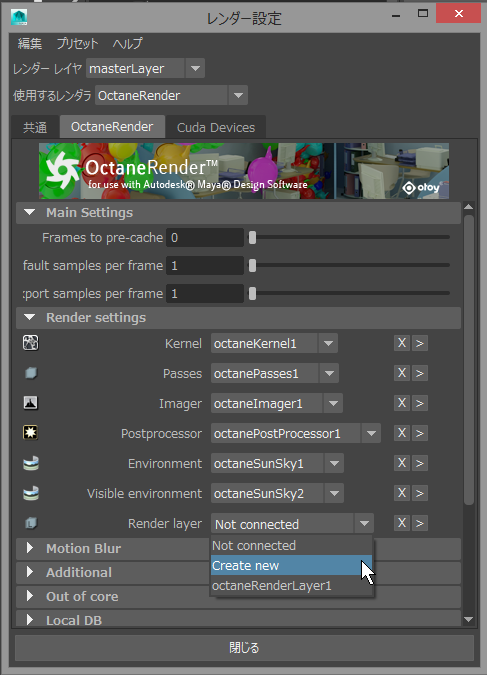The height and width of the screenshot is (675, 487).
Task: Open the OctaneRender renderer dropdown
Action: click(x=238, y=95)
